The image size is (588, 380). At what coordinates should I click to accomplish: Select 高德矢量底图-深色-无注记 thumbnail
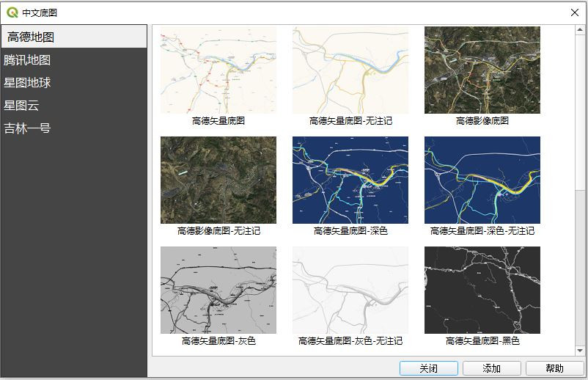[x=482, y=180]
